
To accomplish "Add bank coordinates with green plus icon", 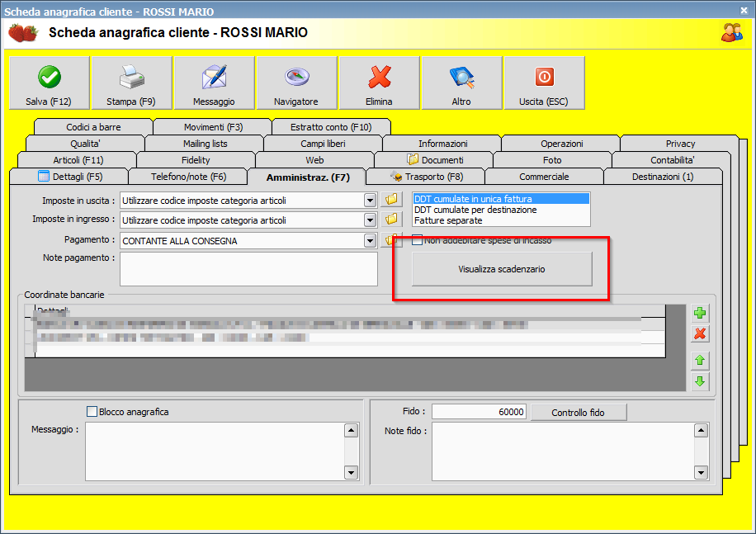I will click(x=700, y=313).
